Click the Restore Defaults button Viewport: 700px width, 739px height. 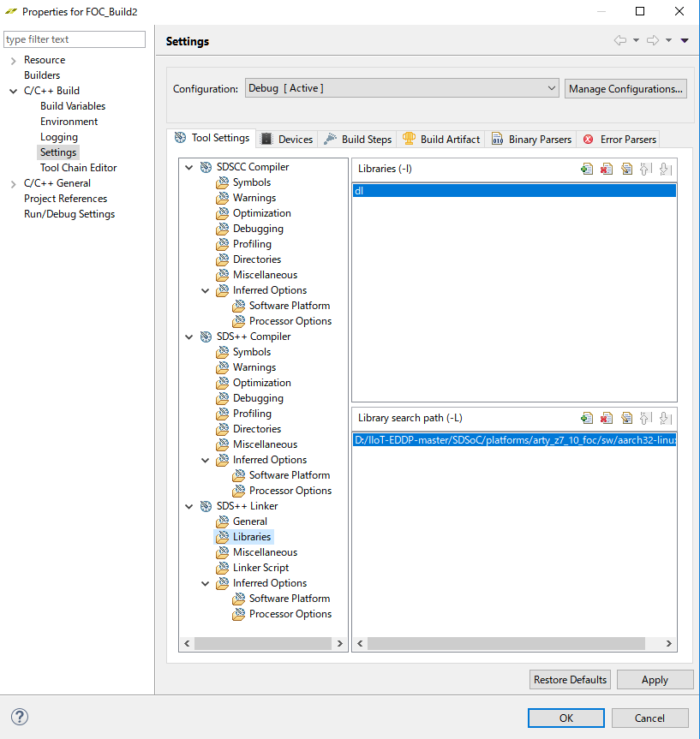(x=570, y=680)
